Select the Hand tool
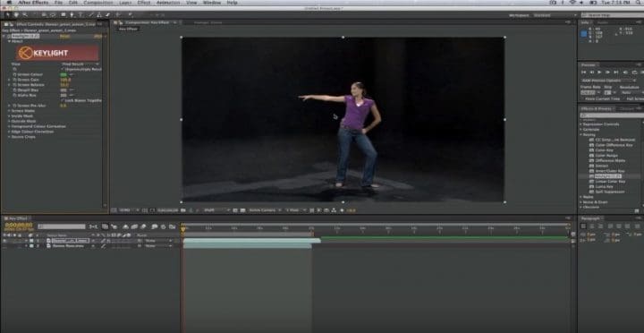644x333 pixels. tap(16, 15)
